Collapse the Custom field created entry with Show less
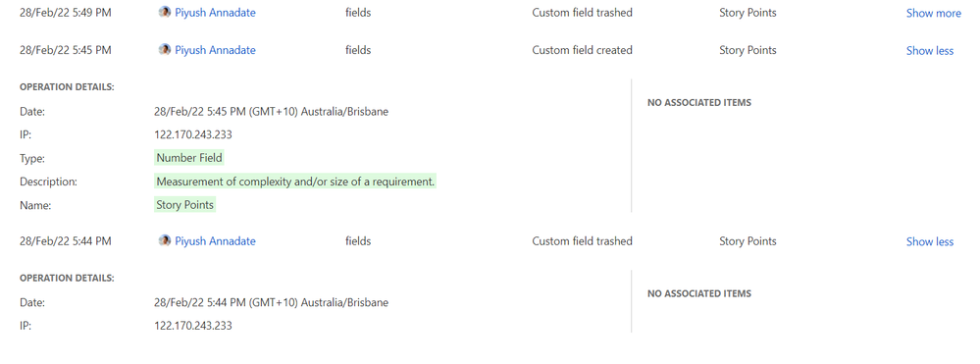Screen dimensions: 980x364 [x=930, y=51]
